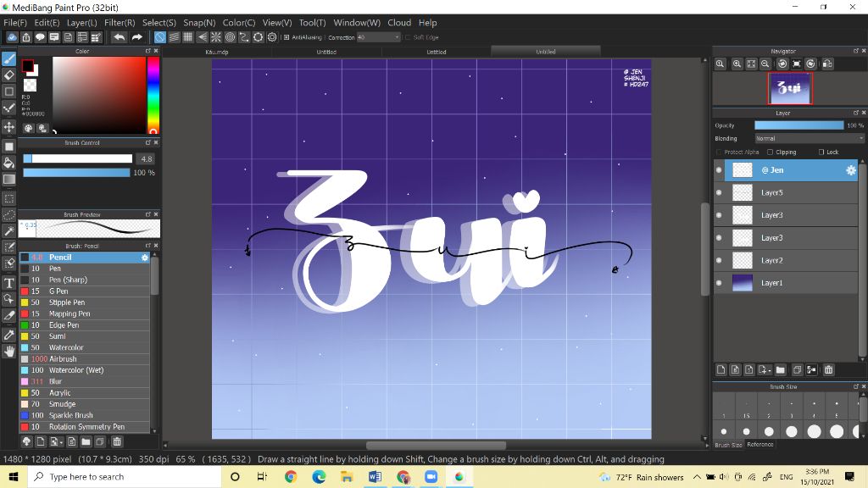Hide the Layer2 layer
868x488 pixels.
click(x=719, y=260)
